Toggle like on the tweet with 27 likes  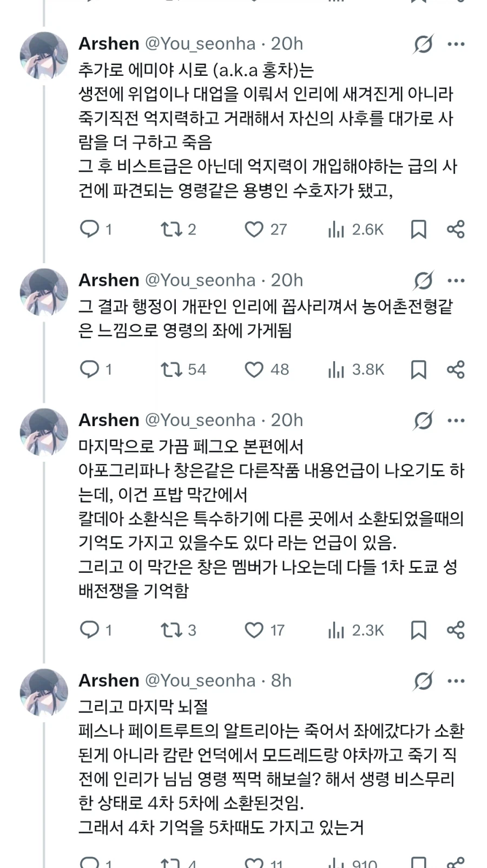pos(253,229)
